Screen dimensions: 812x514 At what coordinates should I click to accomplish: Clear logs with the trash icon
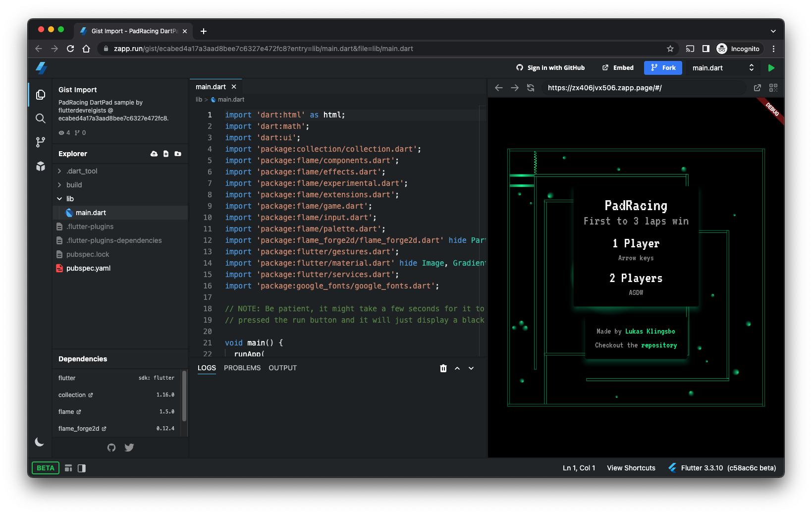pos(443,368)
